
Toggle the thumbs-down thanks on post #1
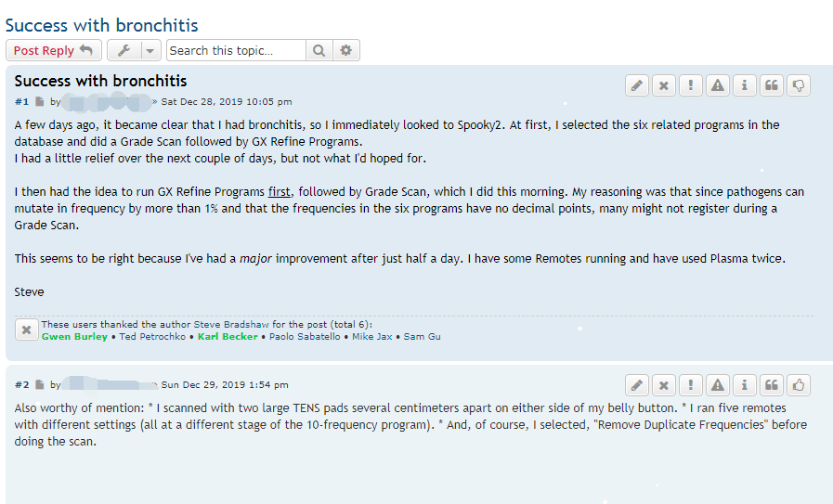[x=798, y=85]
